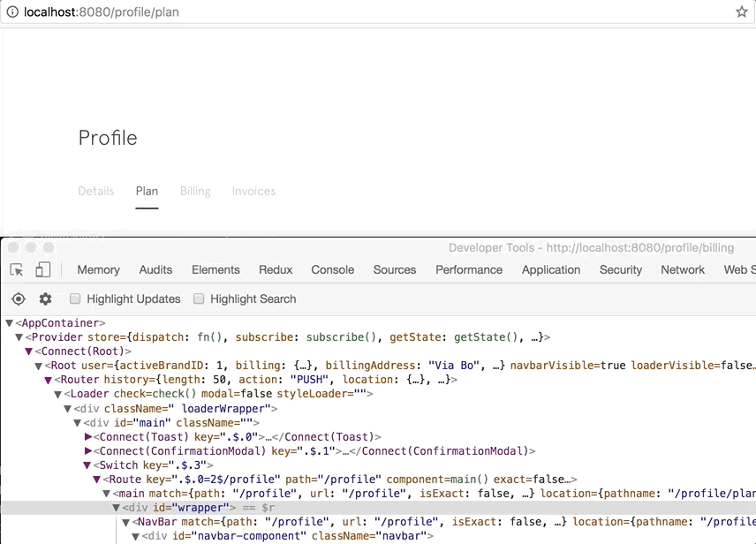The height and width of the screenshot is (544, 756).
Task: Collapse the Loader check node
Action: (57, 394)
